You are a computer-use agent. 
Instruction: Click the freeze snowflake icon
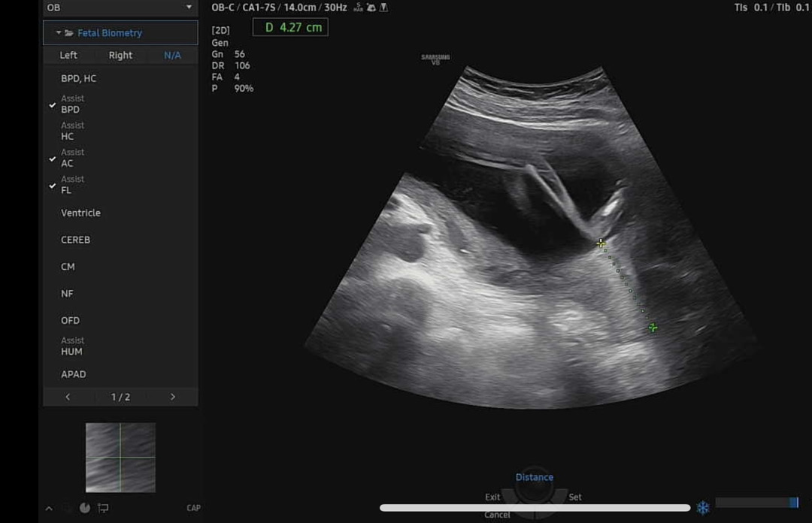703,508
